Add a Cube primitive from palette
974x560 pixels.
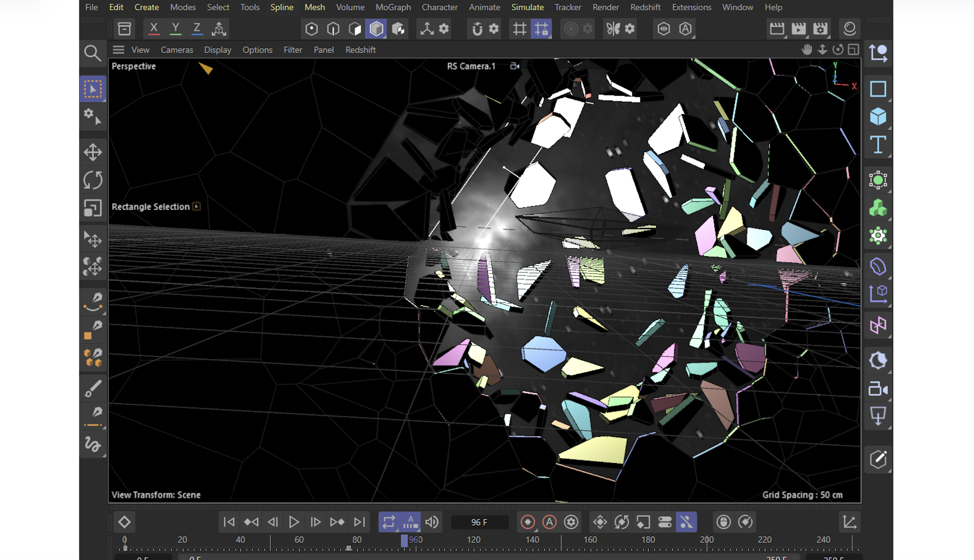click(x=878, y=117)
